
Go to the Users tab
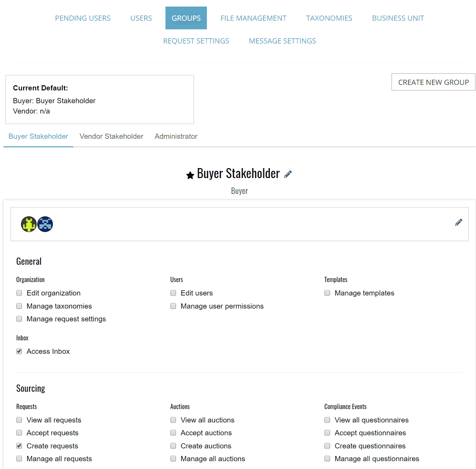(x=141, y=18)
